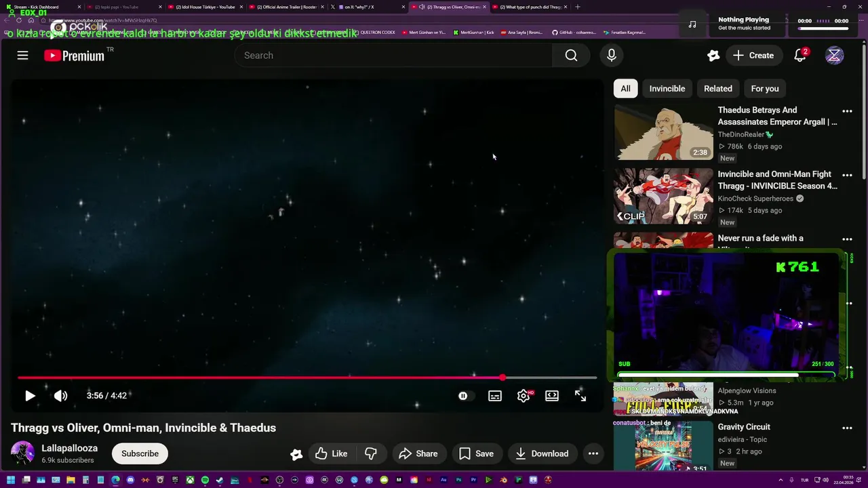Click the Nothing Playing music note icon
The image size is (868, 488).
pyautogui.click(x=692, y=24)
